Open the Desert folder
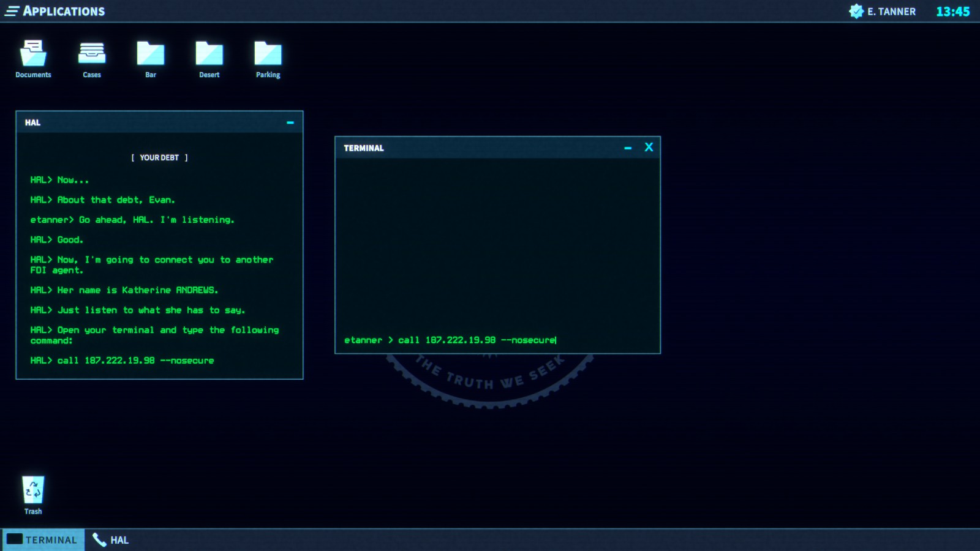 point(208,54)
